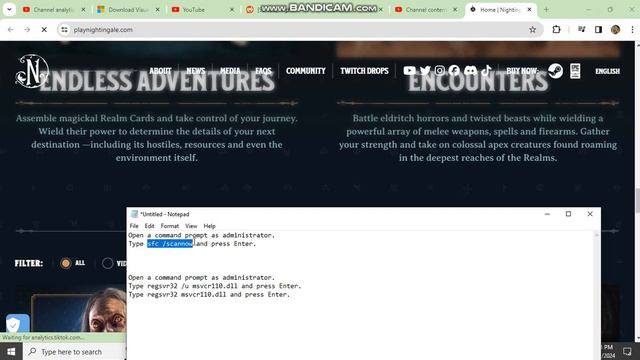The image size is (640, 360).
Task: Open the Chrome profile avatar
Action: pyautogui.click(x=616, y=29)
